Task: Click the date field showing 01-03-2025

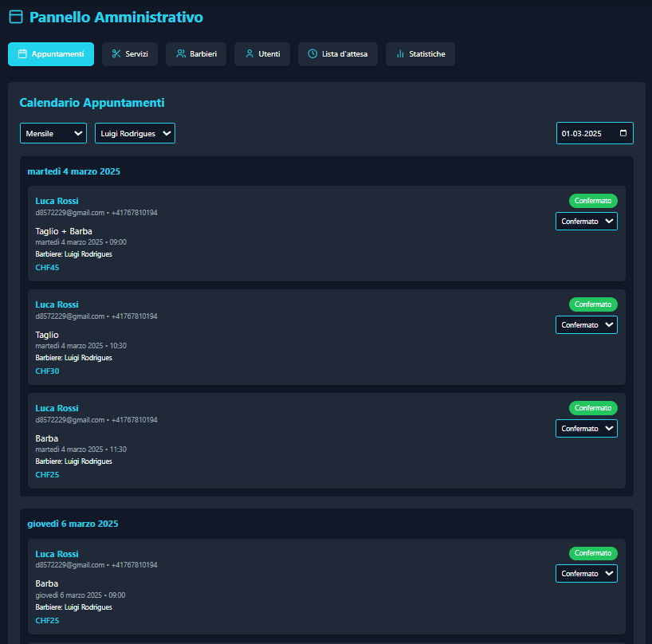Action: pos(595,133)
